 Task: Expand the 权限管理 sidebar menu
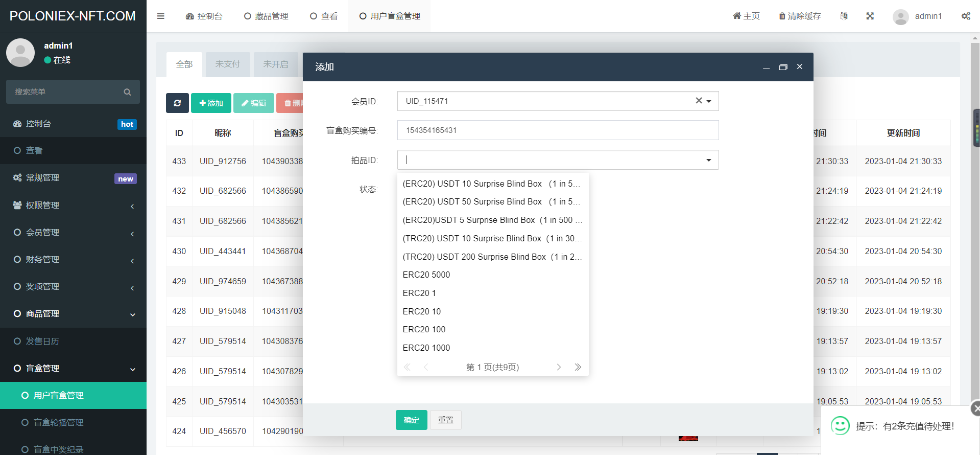pyautogui.click(x=73, y=205)
